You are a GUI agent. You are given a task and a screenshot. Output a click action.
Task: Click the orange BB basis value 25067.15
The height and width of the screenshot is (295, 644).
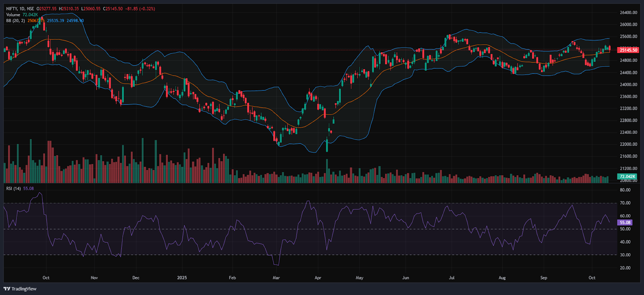coord(35,20)
